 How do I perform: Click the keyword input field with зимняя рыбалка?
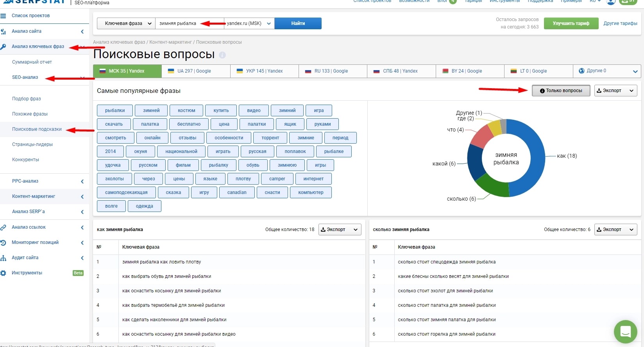(x=190, y=23)
